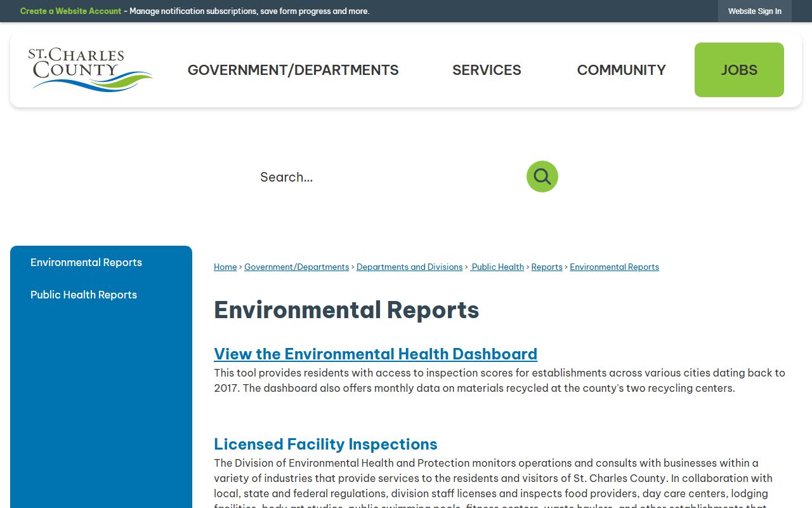Open the Community menu
812x508 pixels.
621,70
